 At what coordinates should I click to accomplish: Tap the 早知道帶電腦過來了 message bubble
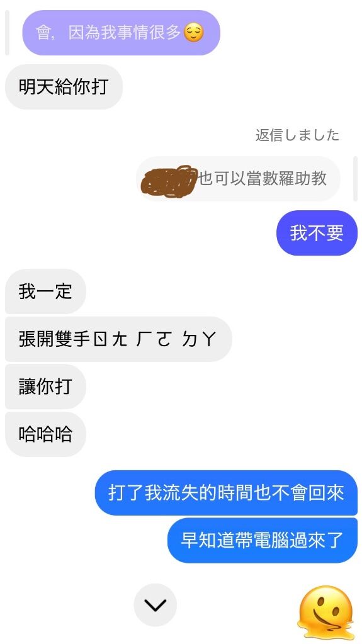tap(263, 541)
